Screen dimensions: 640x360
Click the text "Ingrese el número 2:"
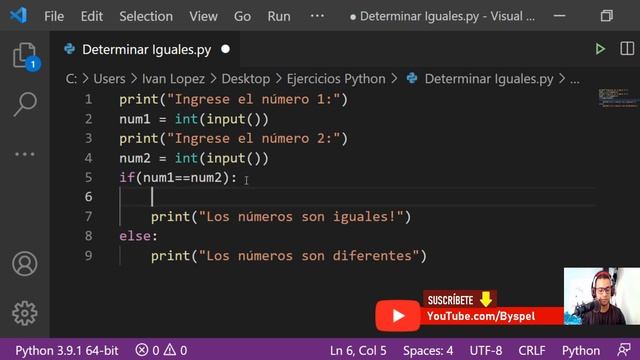[254, 138]
